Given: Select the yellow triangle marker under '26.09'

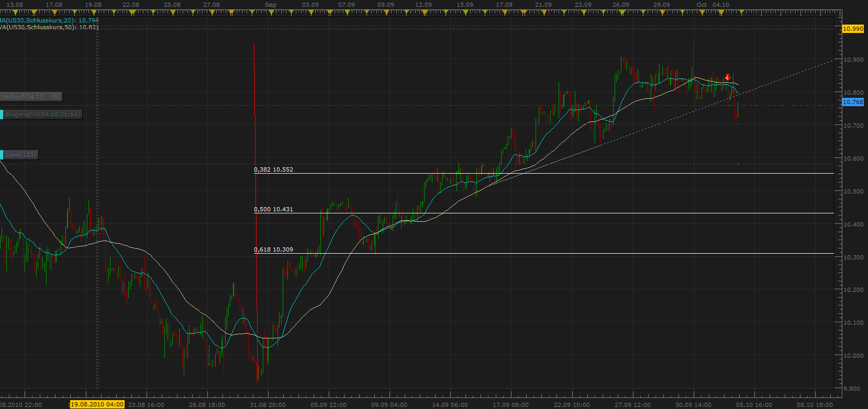Looking at the screenshot, I should point(621,11).
